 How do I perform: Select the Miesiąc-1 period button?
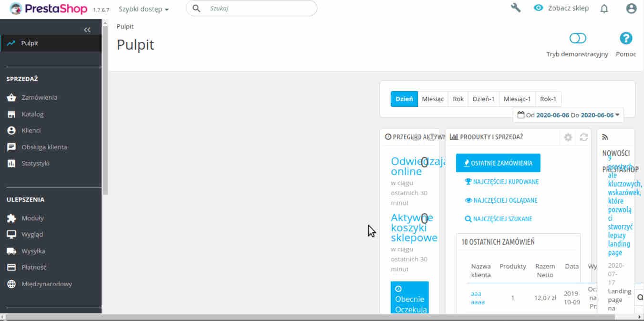[x=517, y=99]
